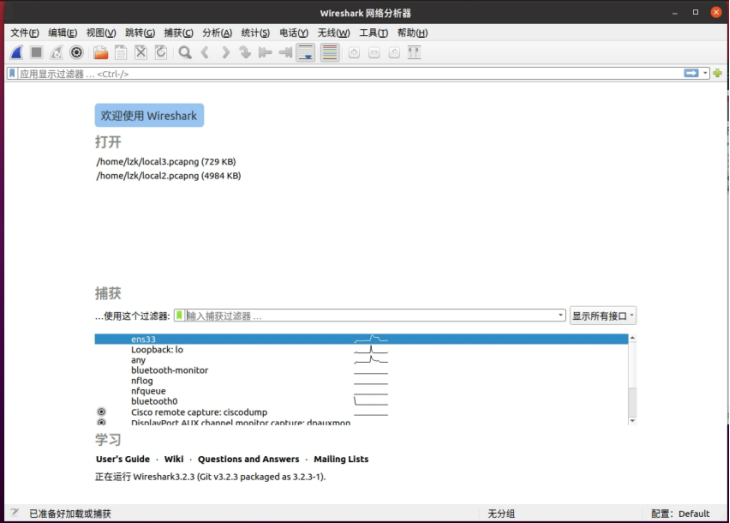Open recent file local3.pcapng
730x523 pixels.
(166, 162)
